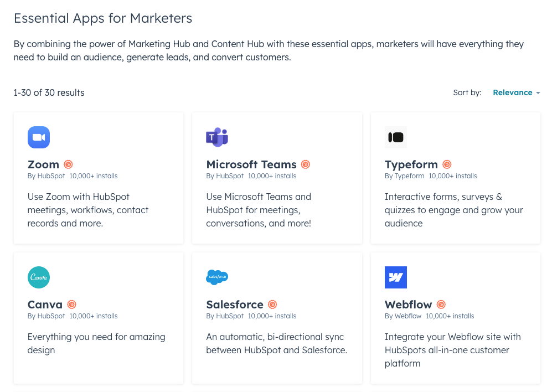The height and width of the screenshot is (392, 547).
Task: Open the Canva app listing title
Action: (x=45, y=305)
